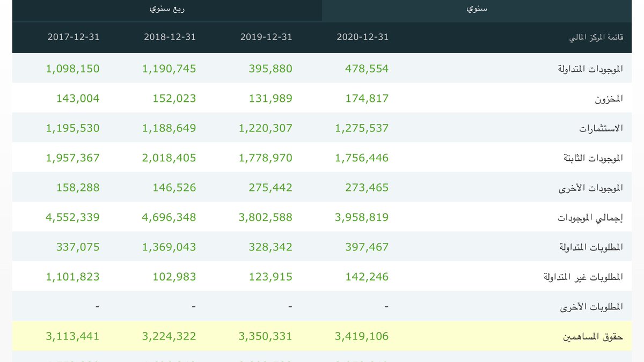The image size is (644, 362).
Task: Click the قائمة المركز المالي header label
Action: coord(596,37)
